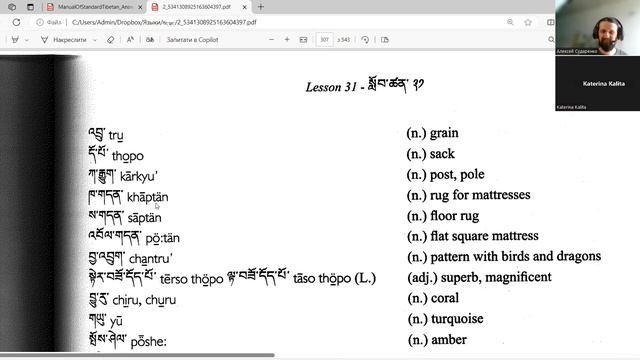Click the word 'sāptän'
640x360 pixels.
click(x=144, y=218)
